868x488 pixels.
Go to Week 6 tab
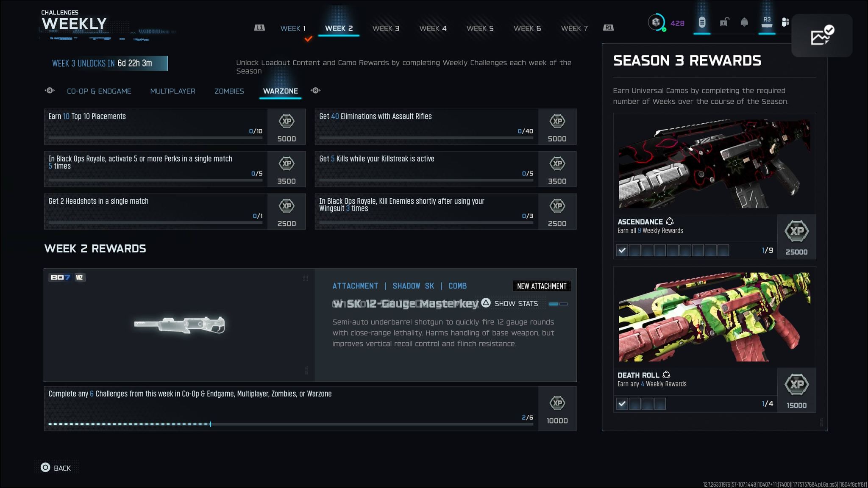pyautogui.click(x=527, y=28)
